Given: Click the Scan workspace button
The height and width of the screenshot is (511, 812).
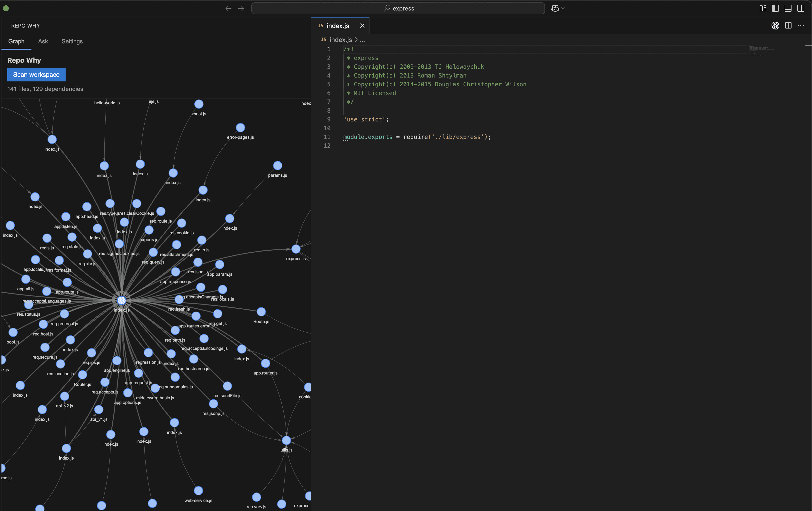Looking at the screenshot, I should tap(36, 75).
